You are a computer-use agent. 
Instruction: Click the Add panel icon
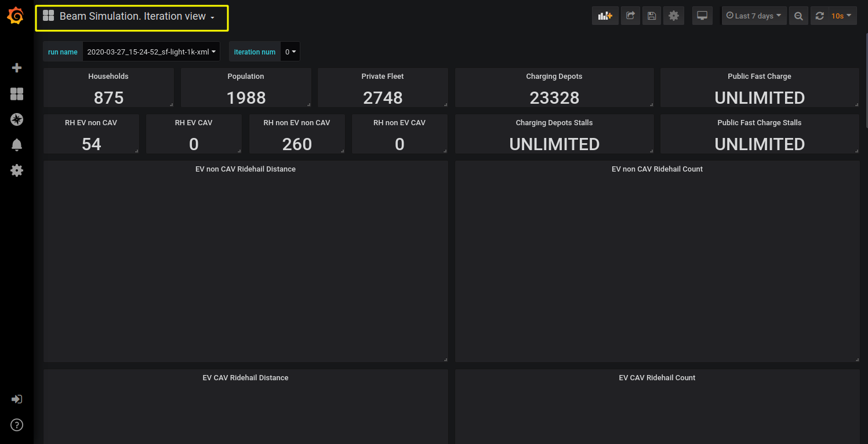click(605, 16)
